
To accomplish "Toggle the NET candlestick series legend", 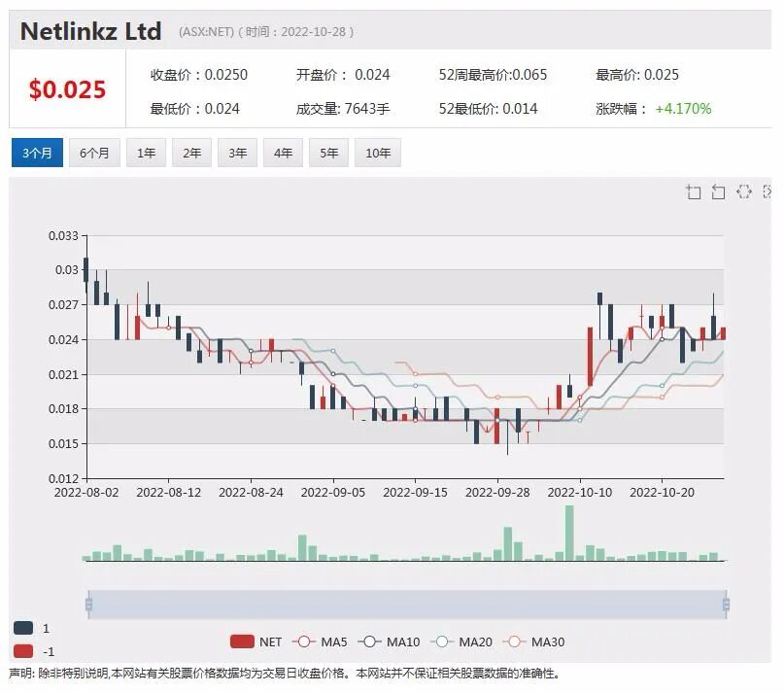I will point(256,641).
